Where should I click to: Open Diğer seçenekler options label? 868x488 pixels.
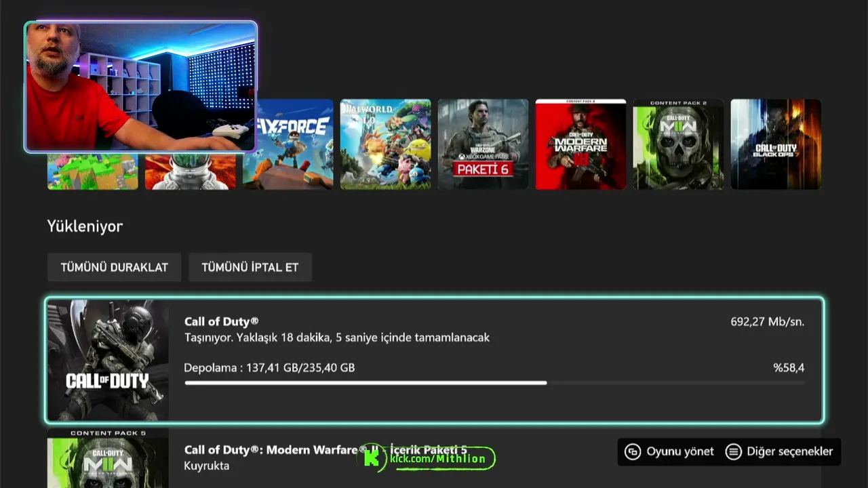click(790, 451)
